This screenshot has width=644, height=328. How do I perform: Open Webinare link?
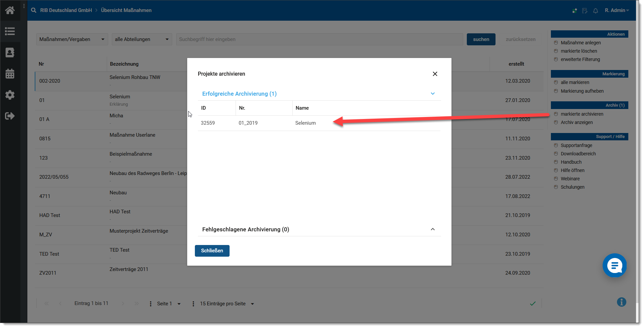(x=570, y=179)
